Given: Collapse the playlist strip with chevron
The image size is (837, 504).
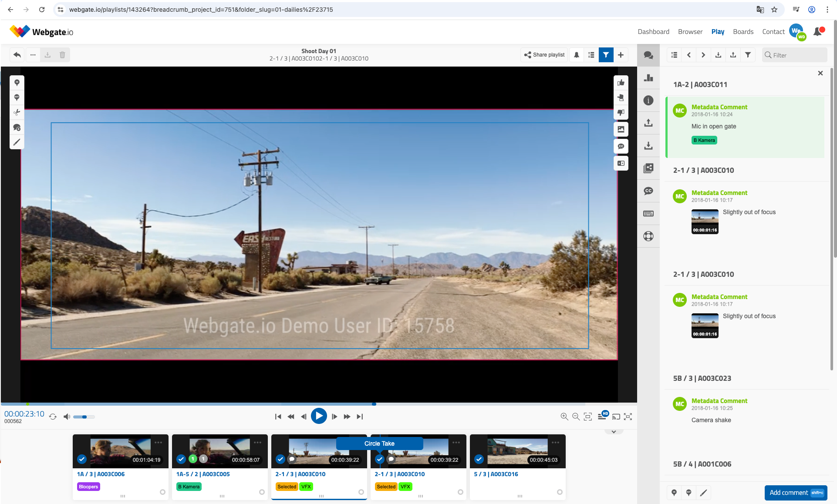Looking at the screenshot, I should tap(614, 432).
